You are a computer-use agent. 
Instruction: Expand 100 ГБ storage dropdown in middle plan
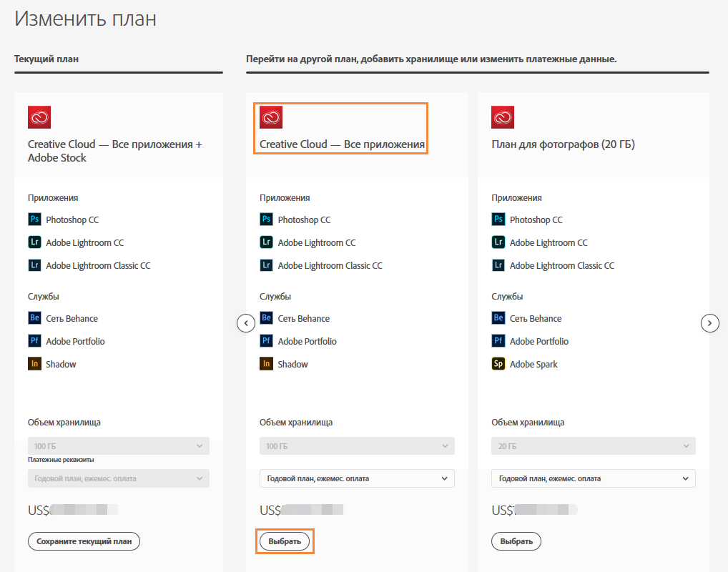357,446
